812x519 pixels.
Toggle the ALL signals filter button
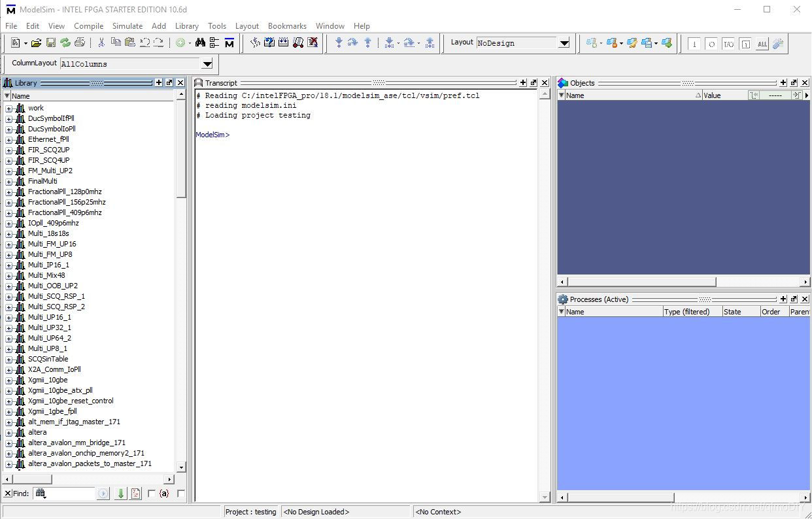pos(762,44)
